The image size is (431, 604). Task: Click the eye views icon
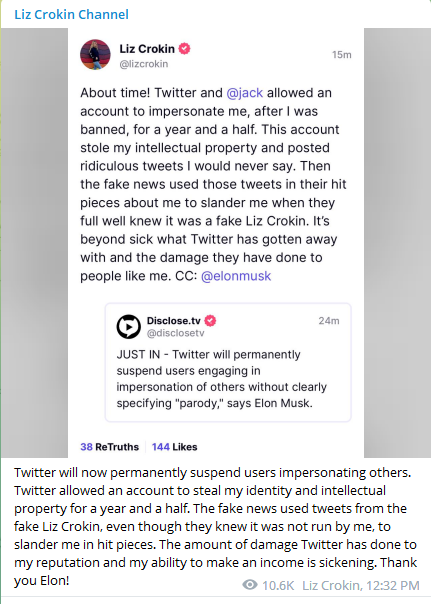click(x=250, y=585)
